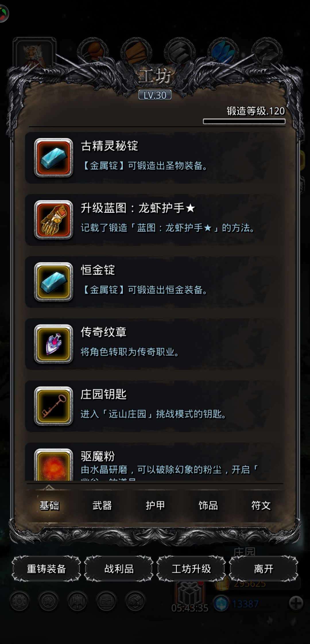Switch to the 护甲 tab
The width and height of the screenshot is (310, 644).
[x=155, y=505]
